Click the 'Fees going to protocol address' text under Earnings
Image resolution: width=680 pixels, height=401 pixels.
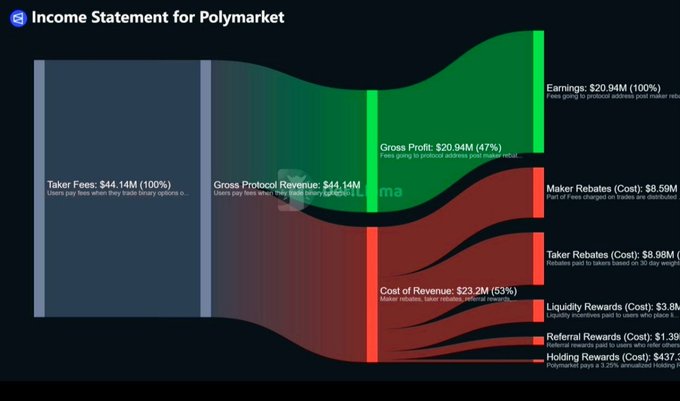tap(613, 96)
